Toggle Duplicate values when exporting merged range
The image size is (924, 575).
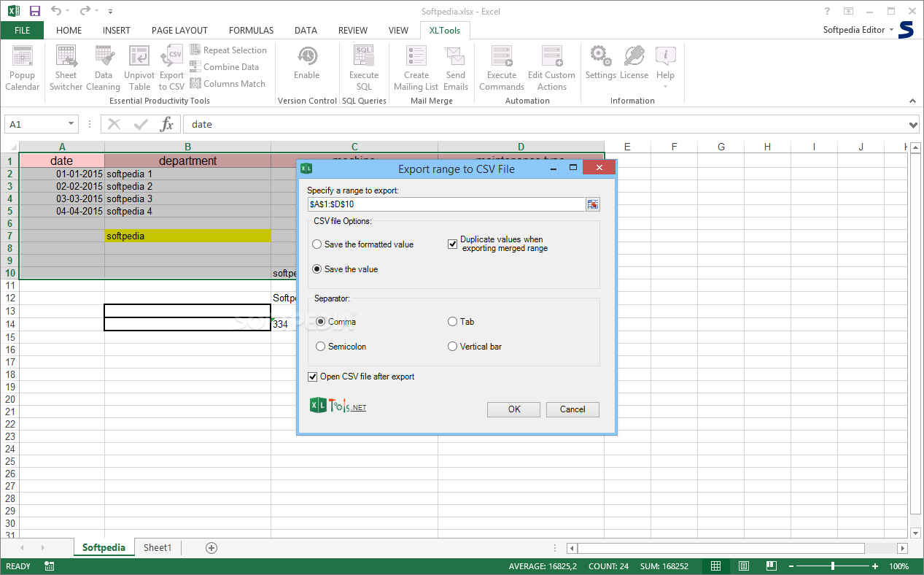[498, 244]
